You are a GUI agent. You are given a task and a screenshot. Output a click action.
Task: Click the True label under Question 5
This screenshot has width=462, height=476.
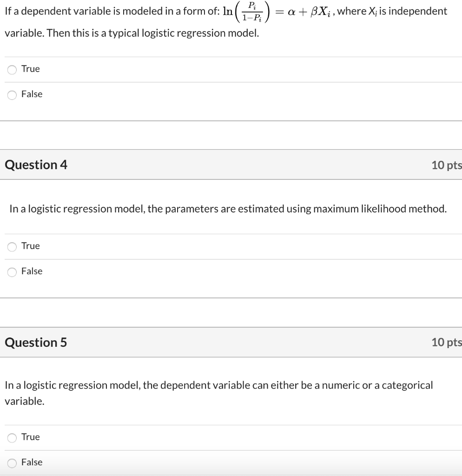coord(30,437)
